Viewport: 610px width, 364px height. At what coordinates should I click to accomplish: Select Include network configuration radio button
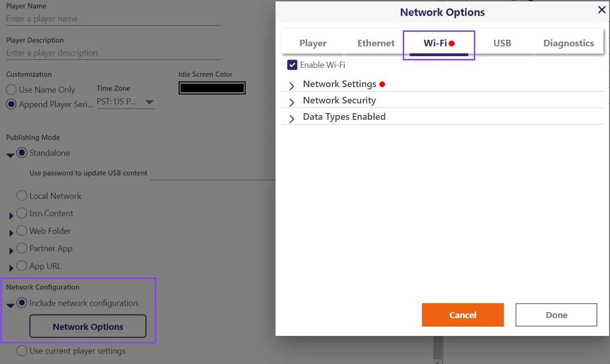pos(22,303)
